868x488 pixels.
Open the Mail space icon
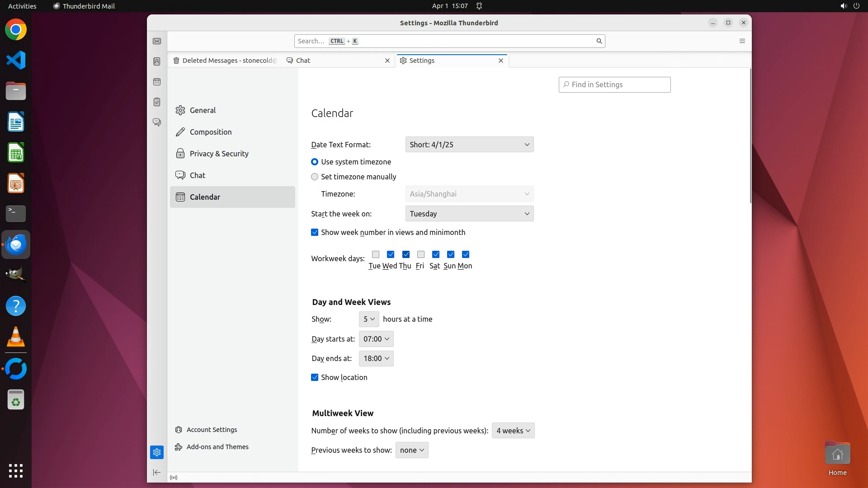[157, 41]
